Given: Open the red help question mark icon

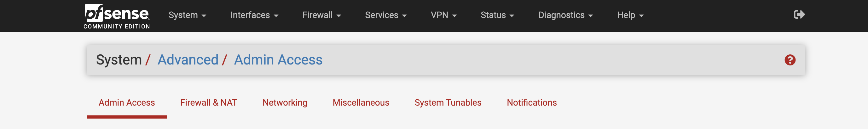Looking at the screenshot, I should point(790,60).
